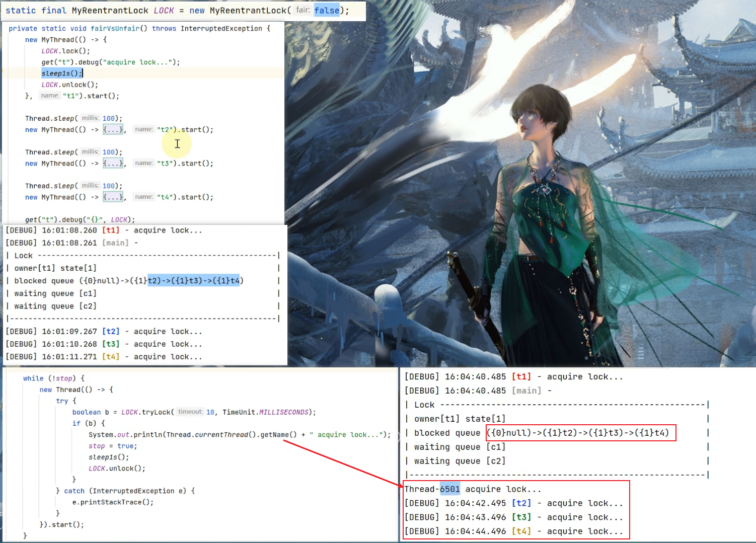Expand the folded lambda body for thread t4
Viewport: 756px width, 543px height.
(113, 197)
